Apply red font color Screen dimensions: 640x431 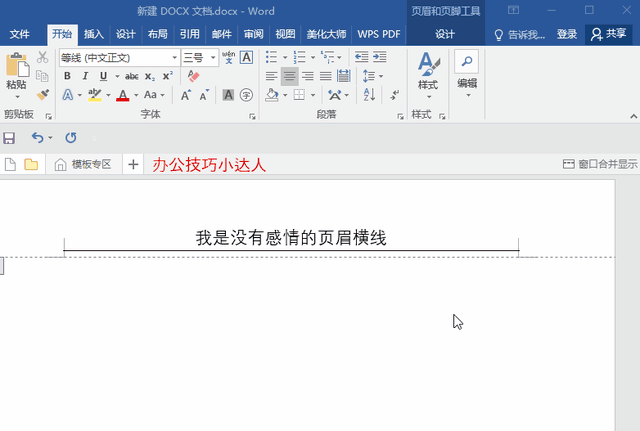[x=122, y=96]
